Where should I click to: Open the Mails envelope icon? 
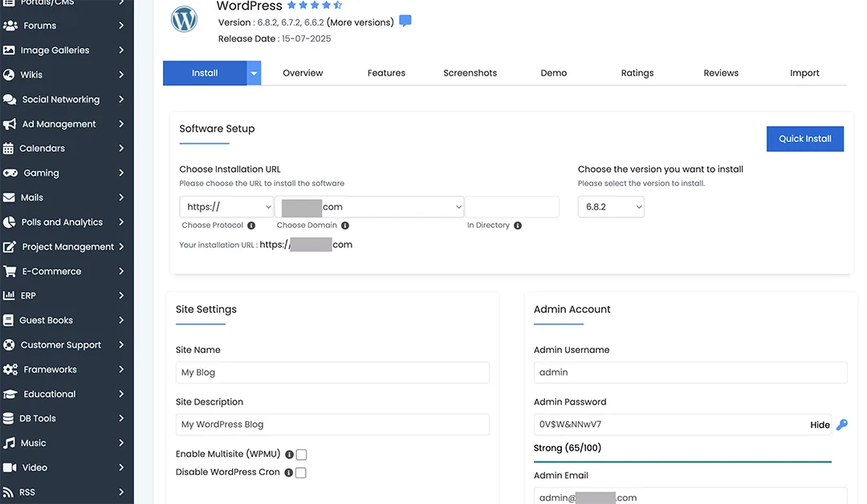[9, 197]
